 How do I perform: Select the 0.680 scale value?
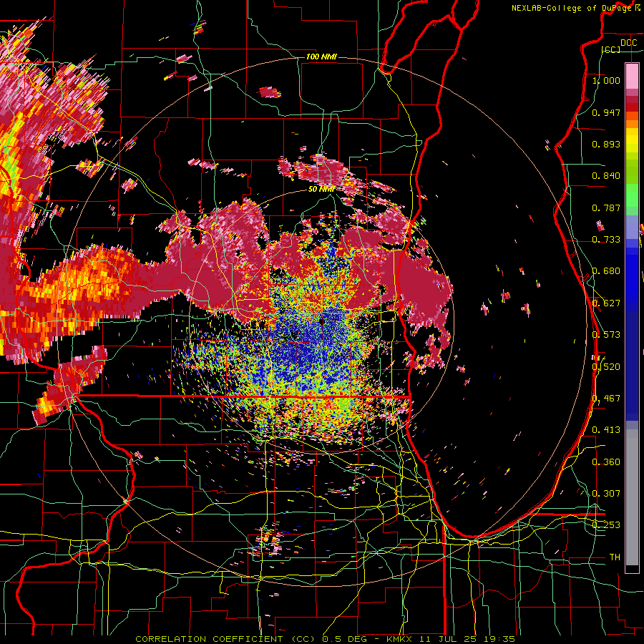pyautogui.click(x=606, y=271)
